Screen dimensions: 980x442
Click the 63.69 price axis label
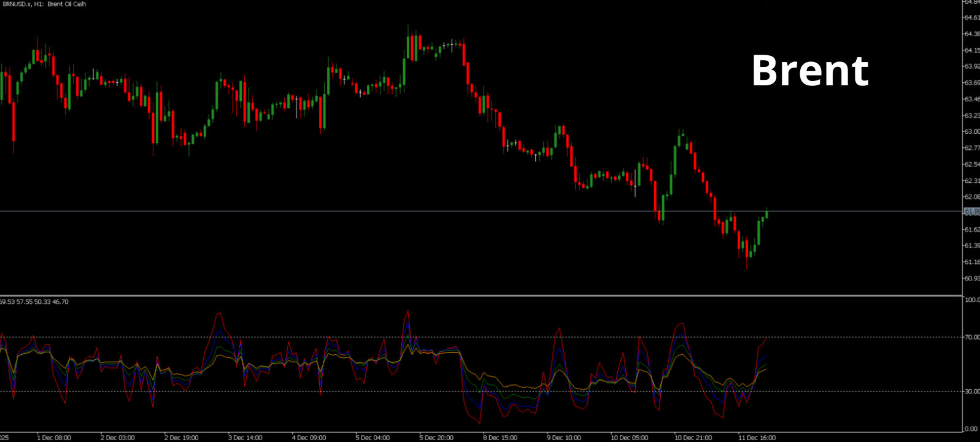pos(972,83)
